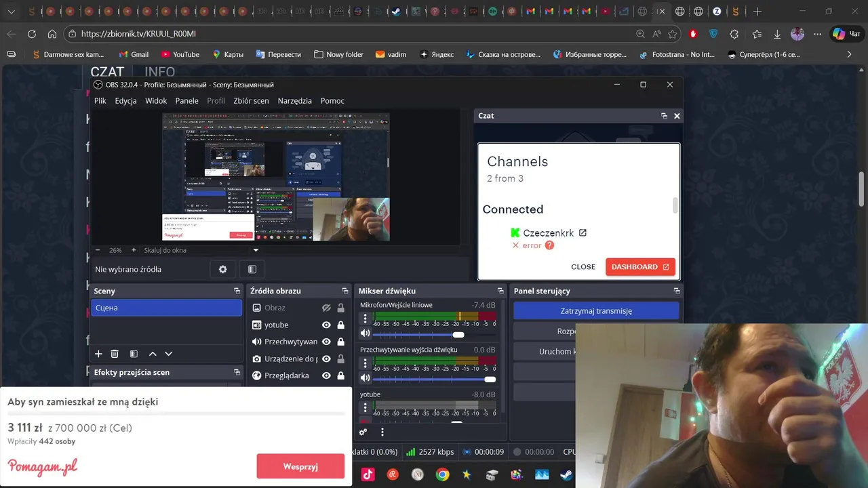
Task: Open mixer panel three-dot menu at bottom
Action: click(x=382, y=432)
